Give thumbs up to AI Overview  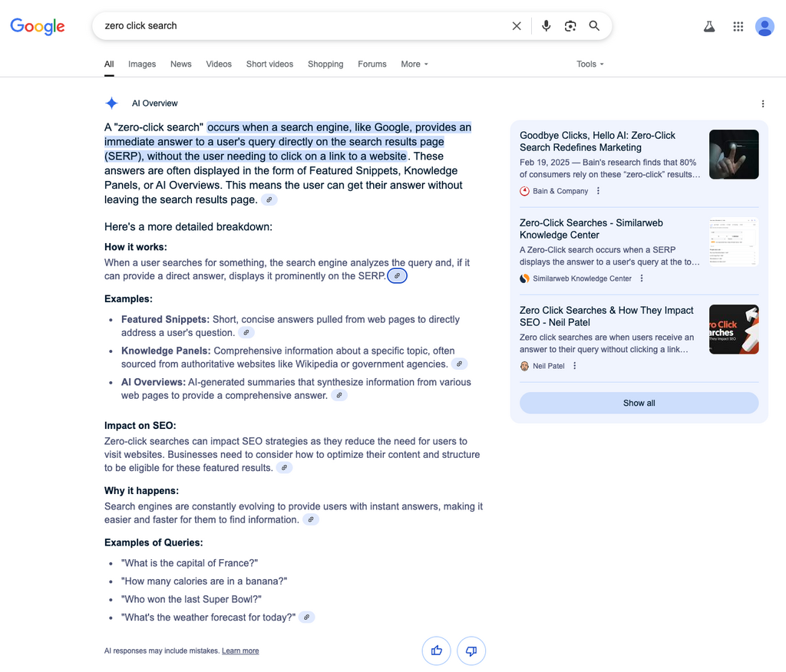click(436, 651)
